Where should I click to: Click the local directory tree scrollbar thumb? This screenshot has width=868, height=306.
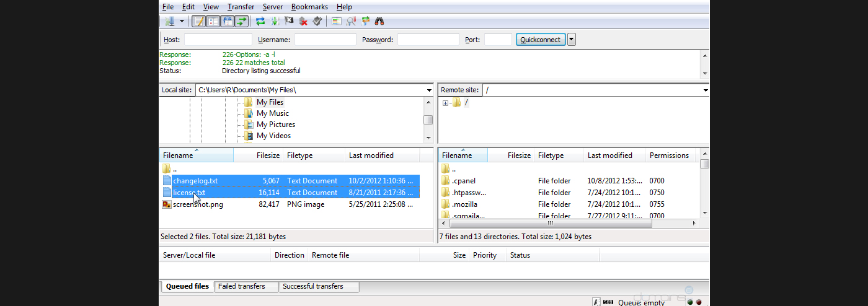pyautogui.click(x=428, y=120)
